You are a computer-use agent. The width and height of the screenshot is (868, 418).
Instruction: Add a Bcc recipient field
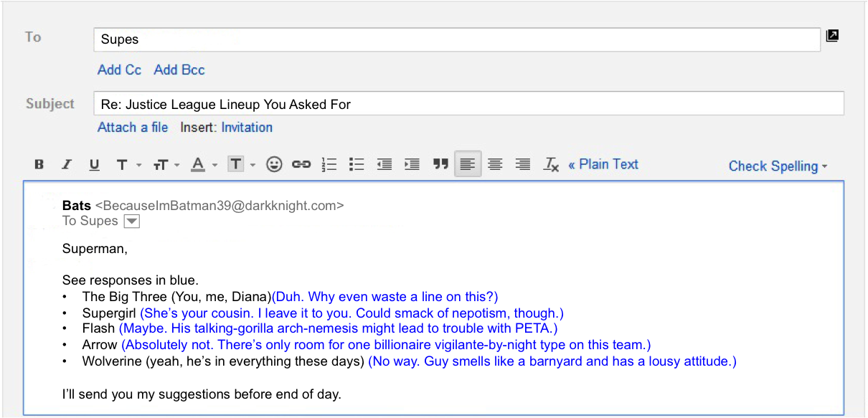179,70
